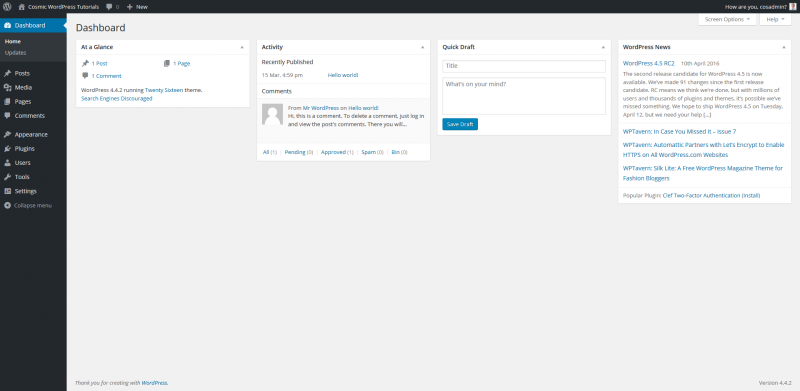Click the Users person icon in sidebar
The height and width of the screenshot is (391, 800).
click(x=8, y=163)
